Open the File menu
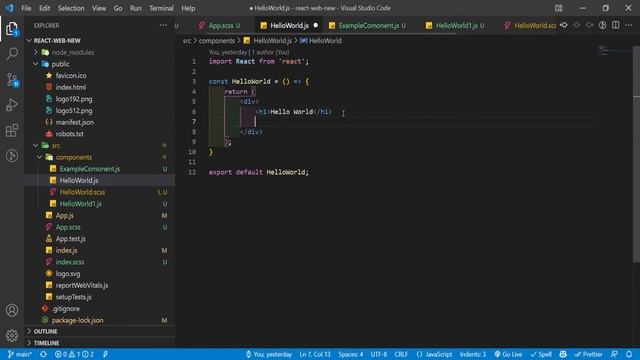 pyautogui.click(x=26, y=8)
